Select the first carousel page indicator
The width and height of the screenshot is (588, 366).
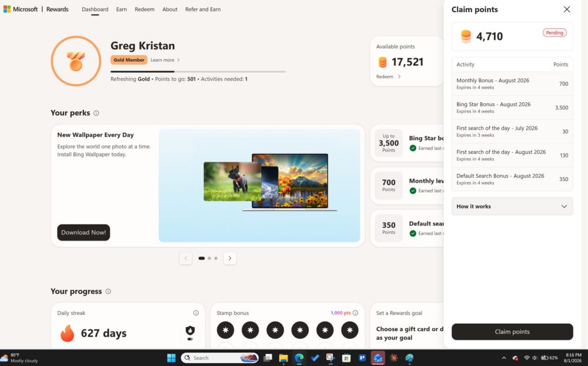[201, 258]
